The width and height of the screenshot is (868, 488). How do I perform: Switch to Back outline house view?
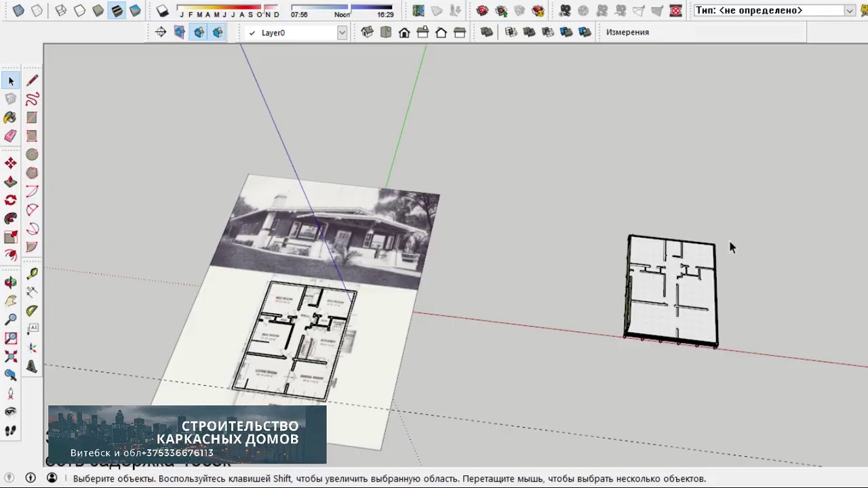coord(441,32)
